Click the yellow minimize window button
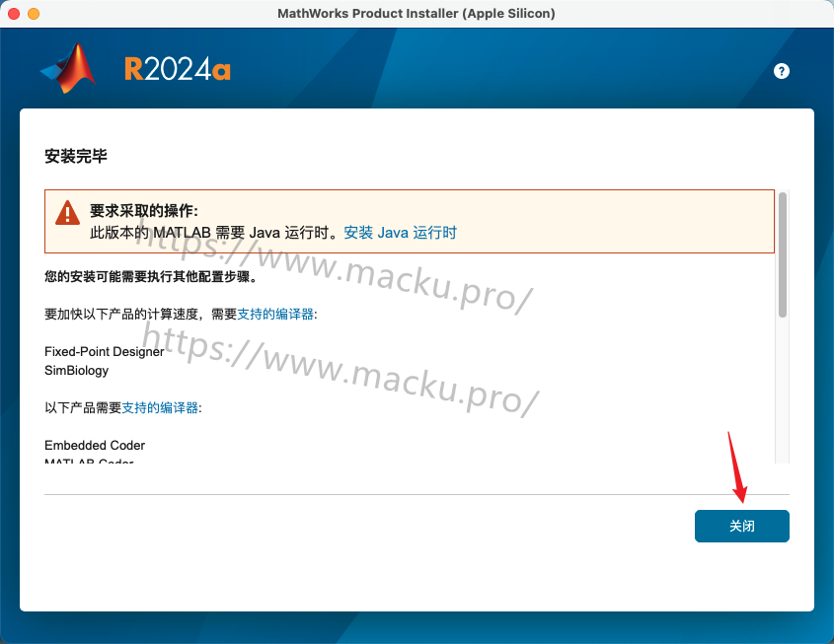 (x=34, y=14)
